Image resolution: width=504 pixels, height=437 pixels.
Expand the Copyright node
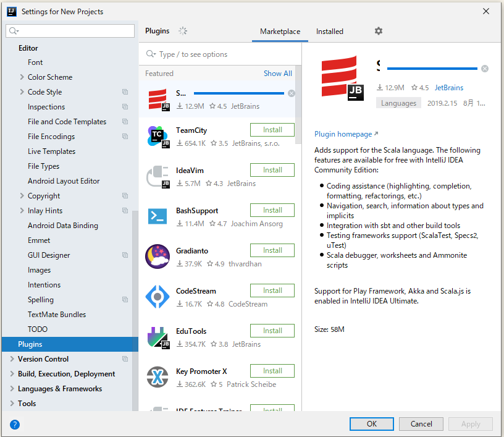pos(22,195)
